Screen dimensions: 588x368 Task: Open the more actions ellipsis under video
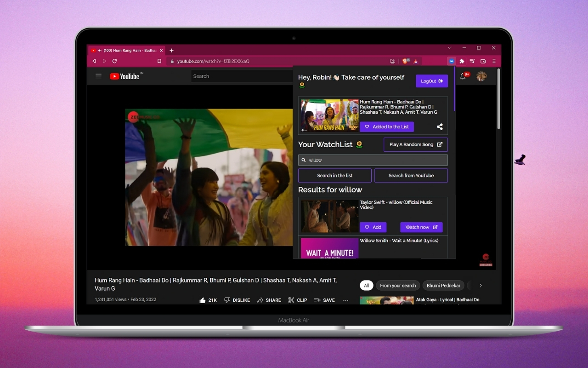coord(346,300)
